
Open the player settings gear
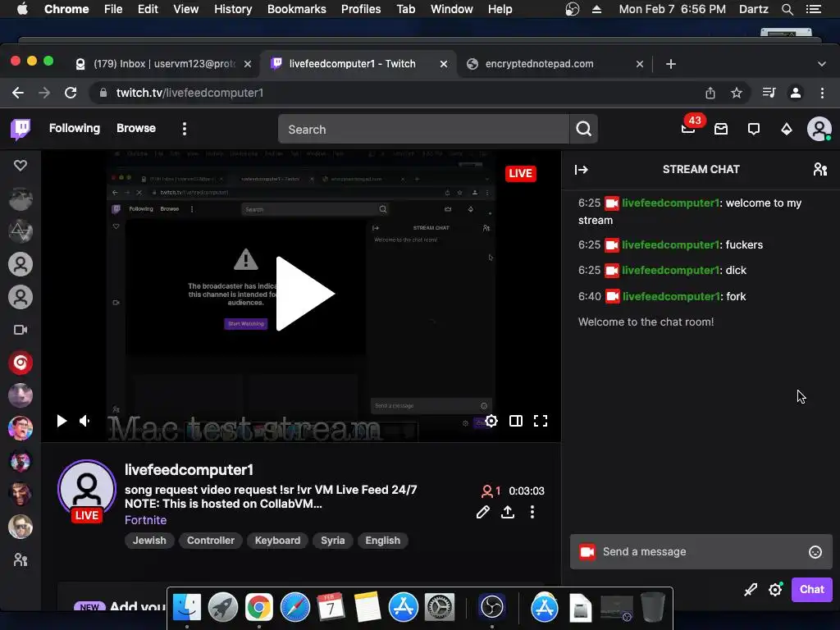coord(491,421)
